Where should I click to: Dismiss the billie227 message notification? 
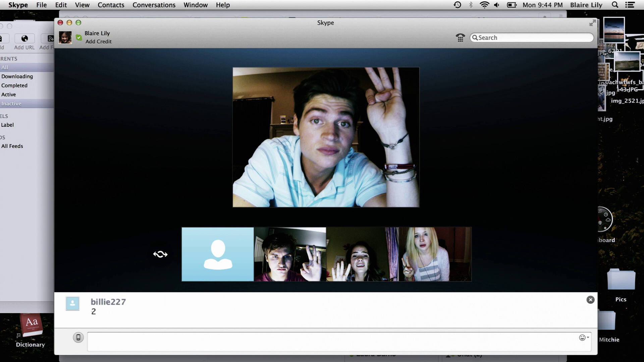click(590, 300)
